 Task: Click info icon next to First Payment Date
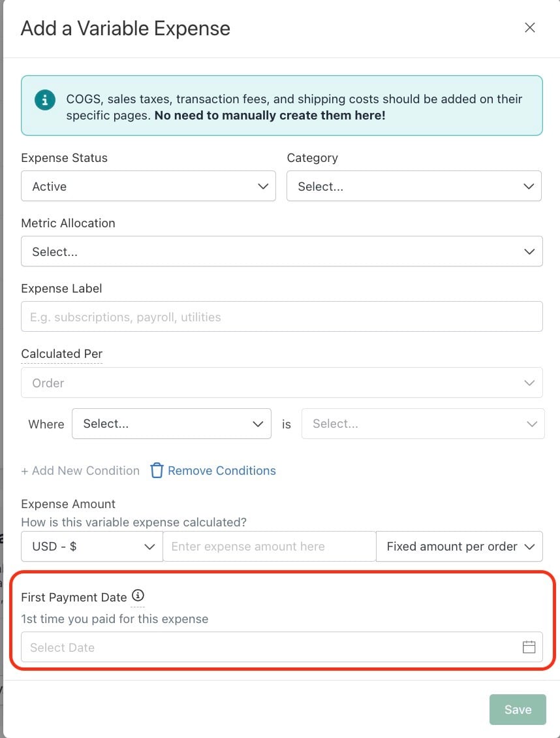coord(138,596)
